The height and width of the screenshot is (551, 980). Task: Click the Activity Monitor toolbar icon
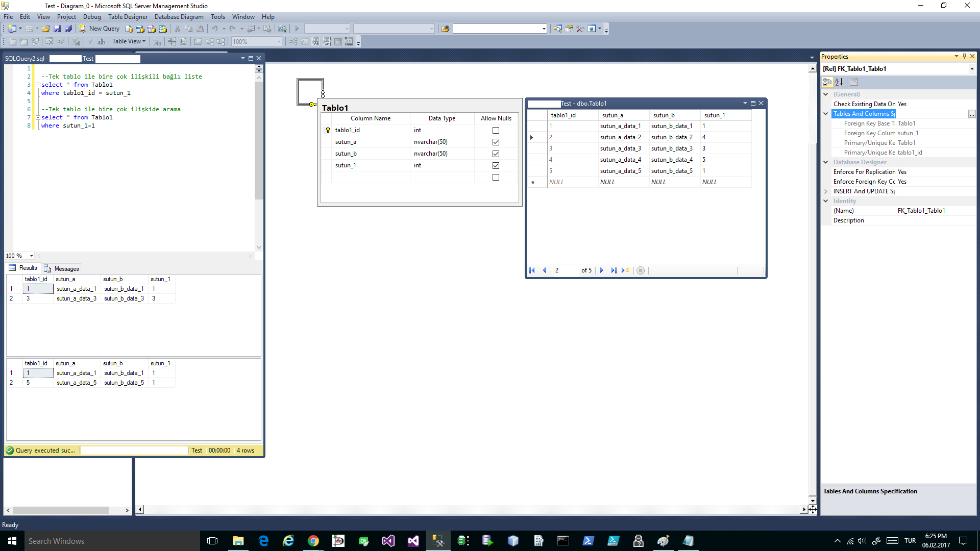click(282, 29)
